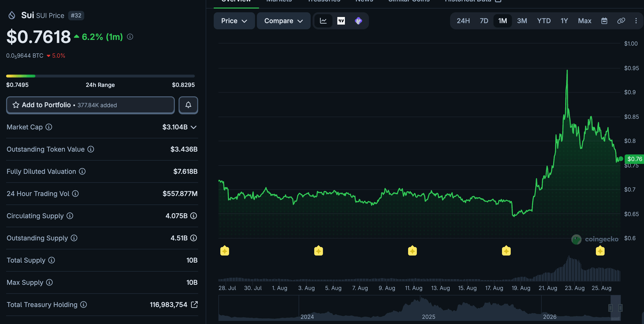
Task: Click Add to Portfolio button
Action: [91, 105]
